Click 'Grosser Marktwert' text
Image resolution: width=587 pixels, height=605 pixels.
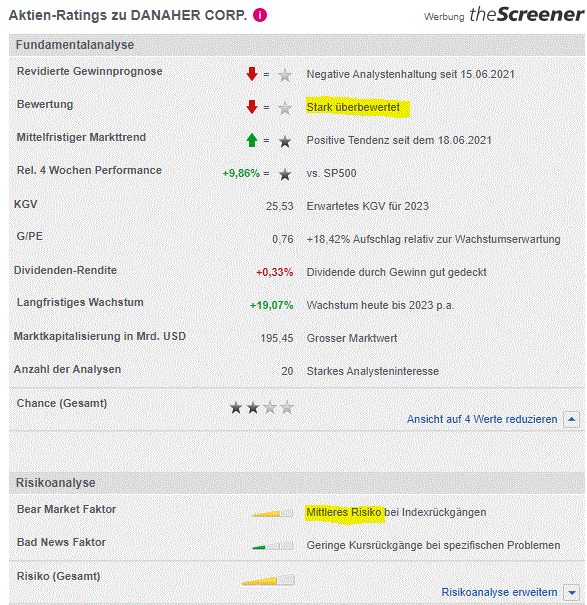(352, 338)
